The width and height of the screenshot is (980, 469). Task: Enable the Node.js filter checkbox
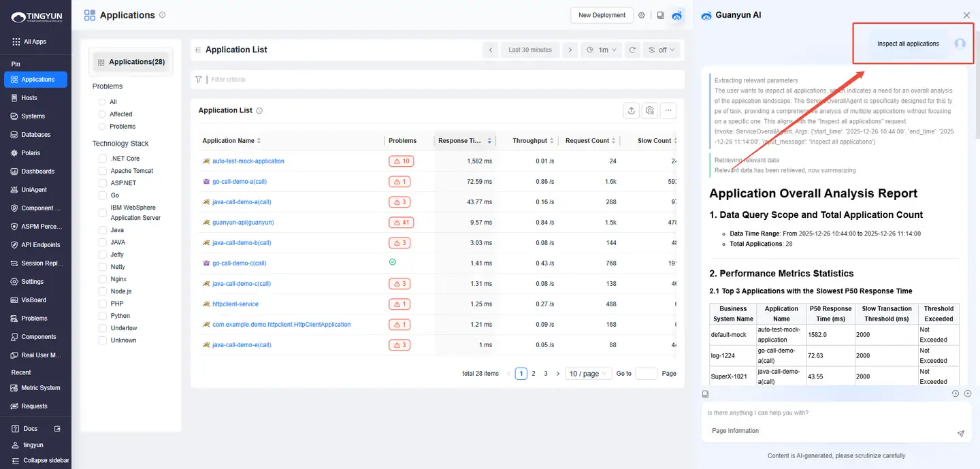point(103,291)
